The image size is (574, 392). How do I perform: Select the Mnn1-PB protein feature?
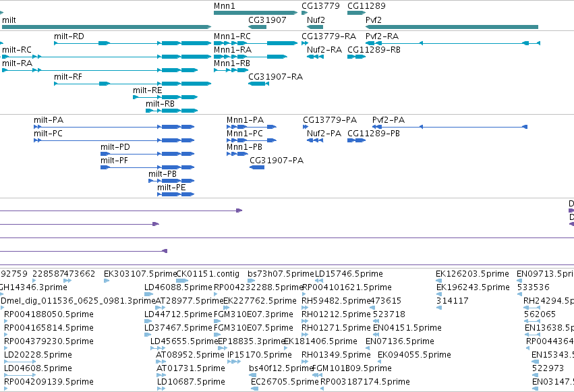click(237, 154)
